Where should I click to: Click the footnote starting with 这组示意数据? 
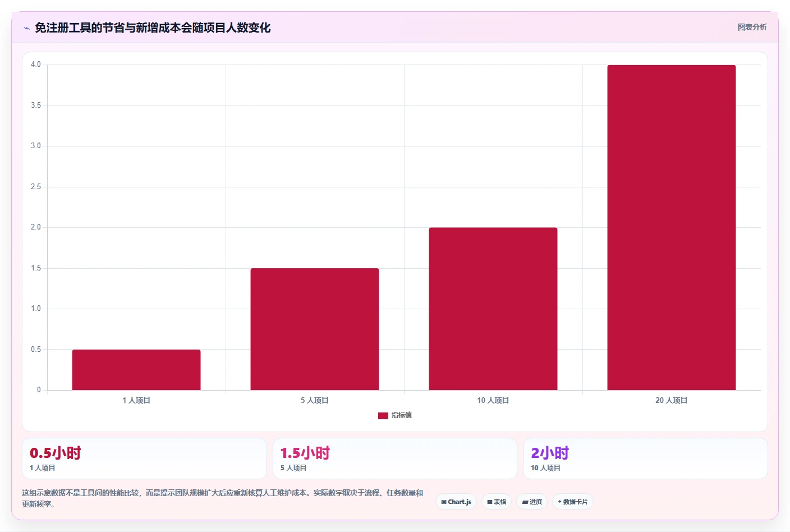point(223,498)
